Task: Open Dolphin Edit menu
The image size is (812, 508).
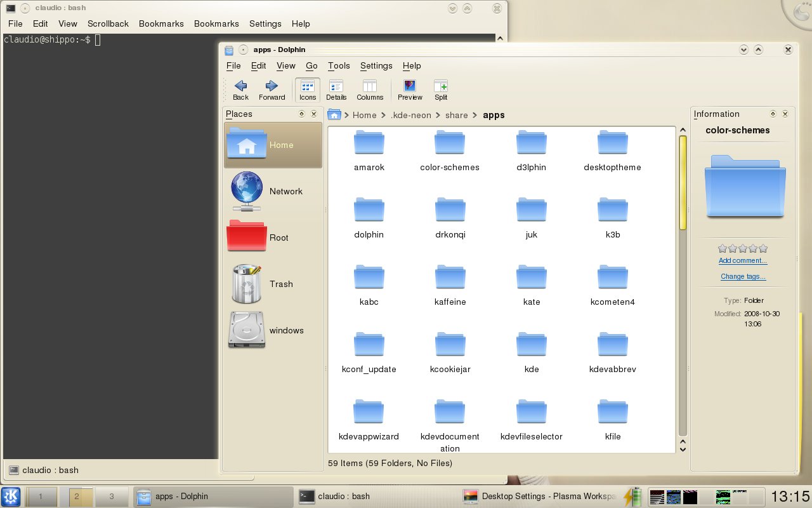Action: [x=259, y=65]
